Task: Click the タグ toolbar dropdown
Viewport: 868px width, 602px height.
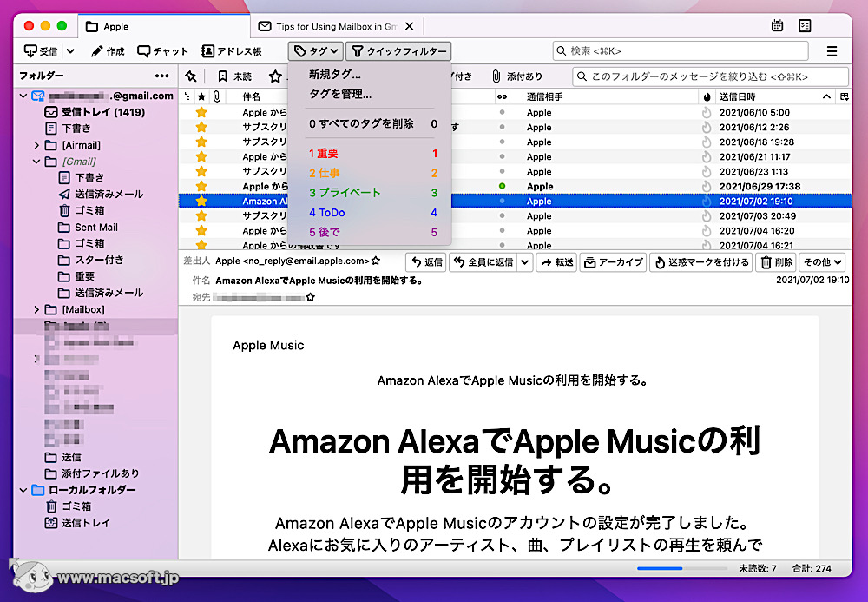Action: click(316, 51)
